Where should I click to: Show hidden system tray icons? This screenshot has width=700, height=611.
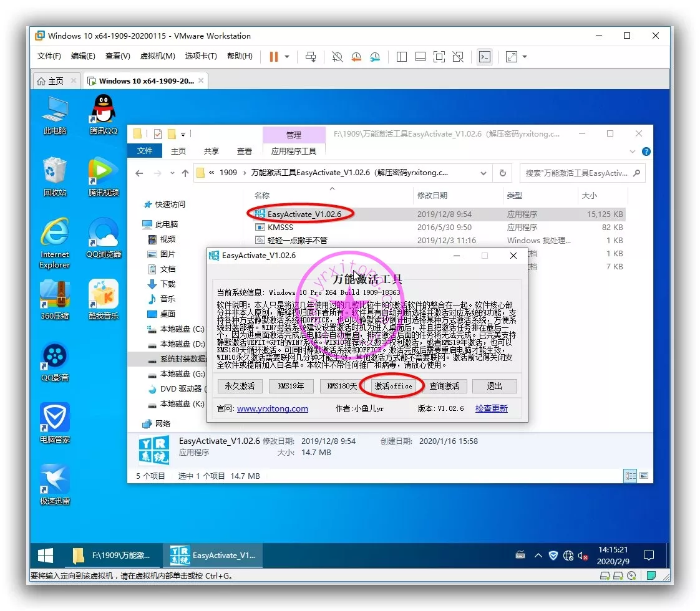pos(538,555)
